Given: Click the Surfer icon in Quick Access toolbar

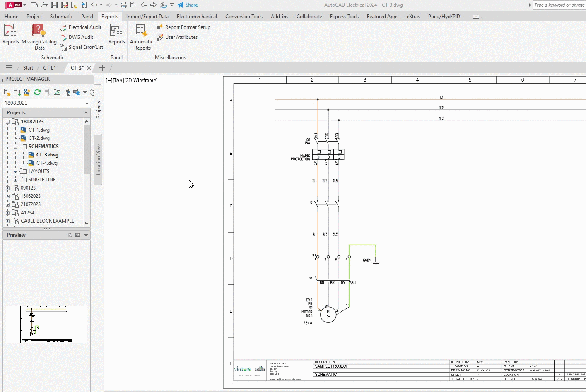Looking at the screenshot, I should coord(164,5).
